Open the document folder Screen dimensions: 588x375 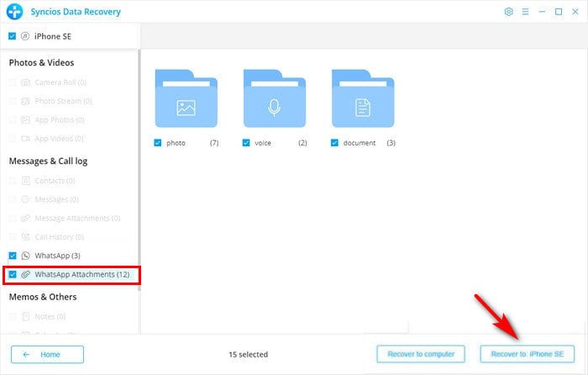[x=363, y=98]
